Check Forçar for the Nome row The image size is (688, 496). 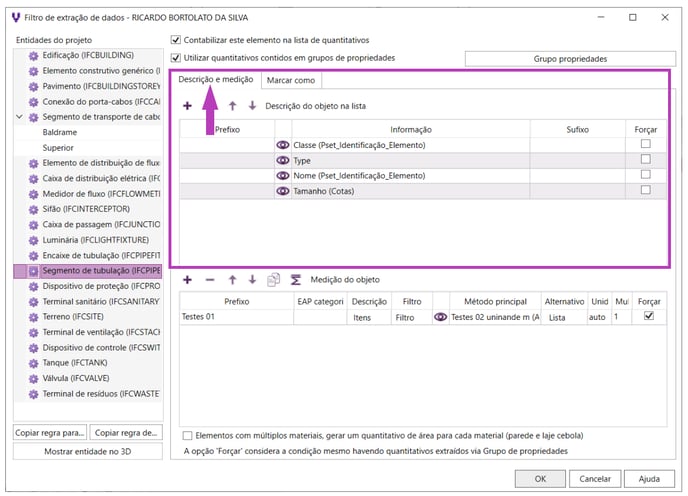(x=645, y=174)
